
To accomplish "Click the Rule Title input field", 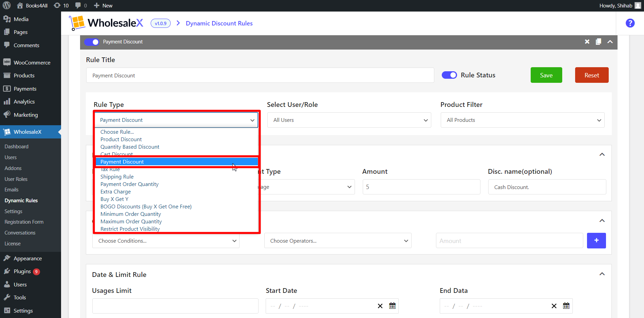I will [260, 75].
